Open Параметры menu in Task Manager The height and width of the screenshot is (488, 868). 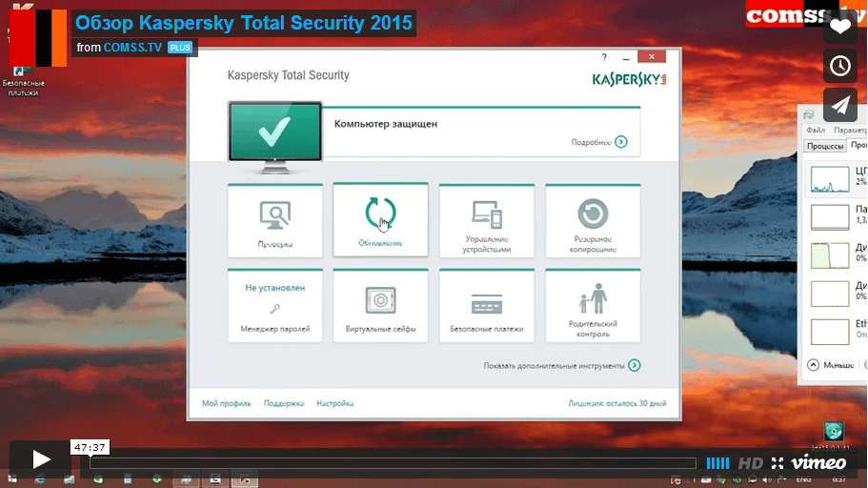[850, 131]
